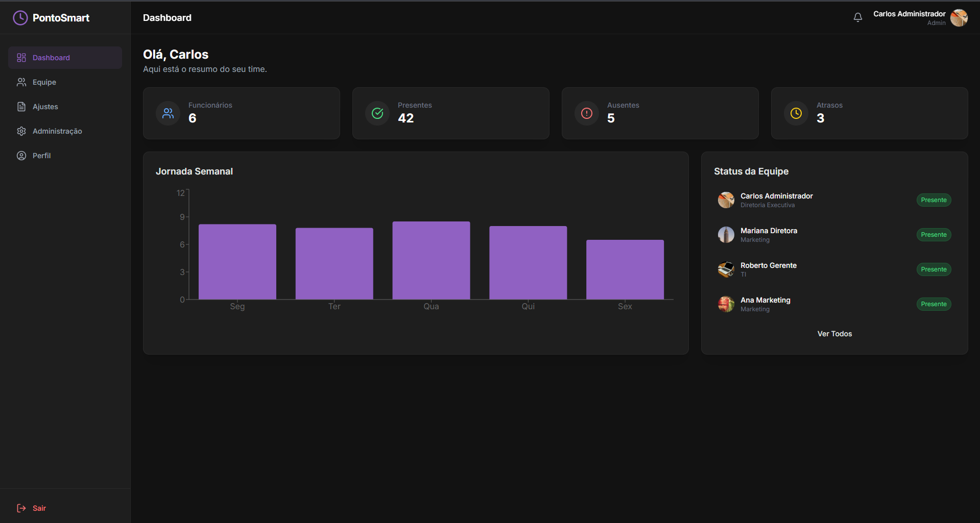Click the Ausentes value 5
The width and height of the screenshot is (980, 523).
[x=611, y=118]
